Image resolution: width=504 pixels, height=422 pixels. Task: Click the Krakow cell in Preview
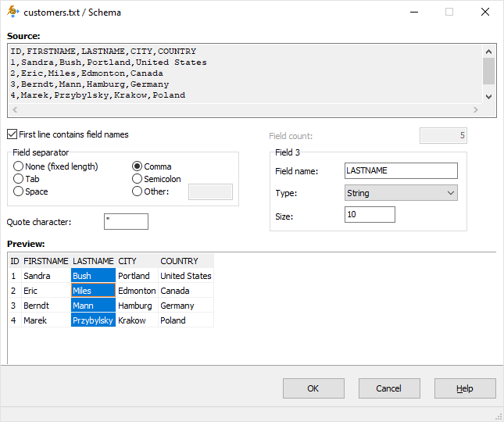pos(137,320)
